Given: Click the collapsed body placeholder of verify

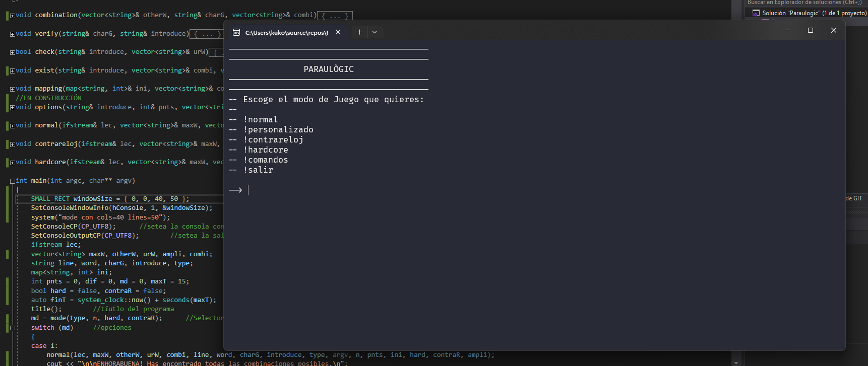Looking at the screenshot, I should tap(207, 34).
